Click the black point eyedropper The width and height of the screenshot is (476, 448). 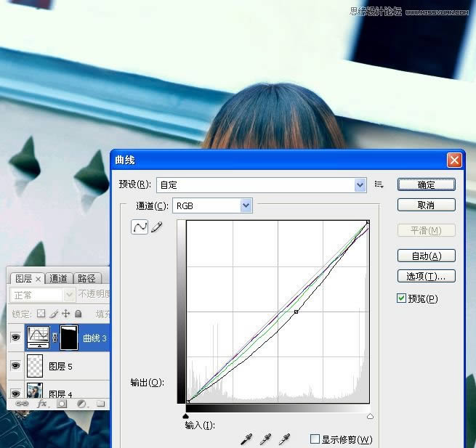click(248, 439)
